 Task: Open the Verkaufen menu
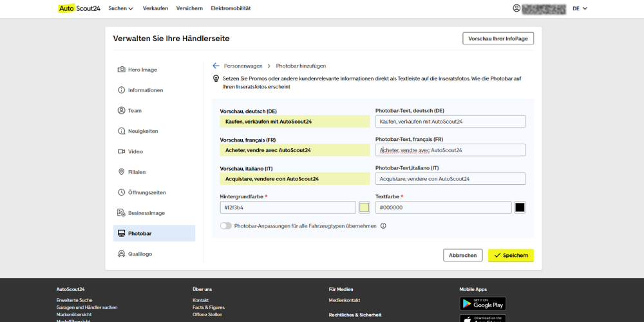pos(155,8)
